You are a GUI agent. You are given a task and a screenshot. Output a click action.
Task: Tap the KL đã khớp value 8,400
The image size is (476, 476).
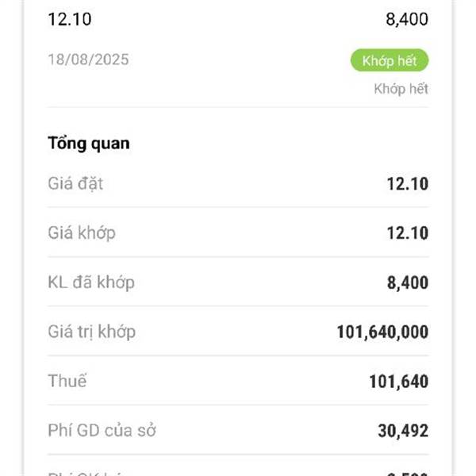(408, 282)
